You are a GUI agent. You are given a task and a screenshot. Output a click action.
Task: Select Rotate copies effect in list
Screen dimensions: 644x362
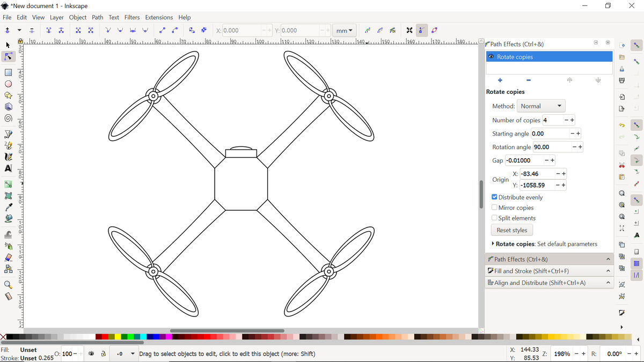pyautogui.click(x=549, y=57)
